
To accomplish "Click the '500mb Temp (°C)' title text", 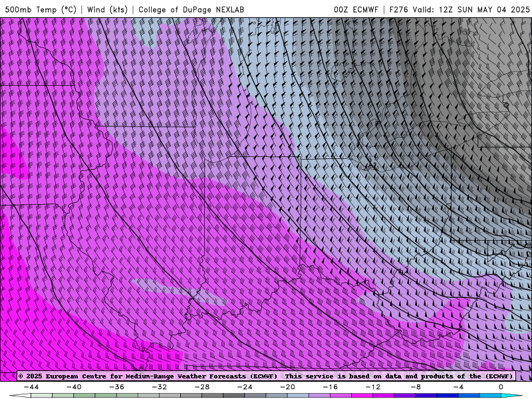I will pyautogui.click(x=41, y=9).
